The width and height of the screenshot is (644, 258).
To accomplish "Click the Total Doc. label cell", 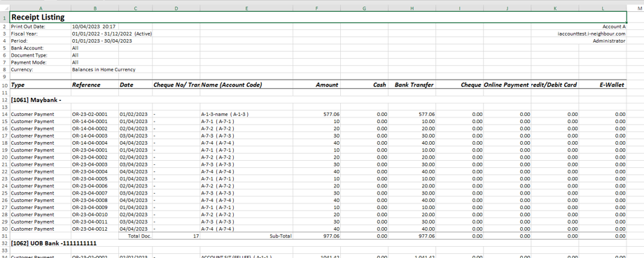I will coord(135,236).
